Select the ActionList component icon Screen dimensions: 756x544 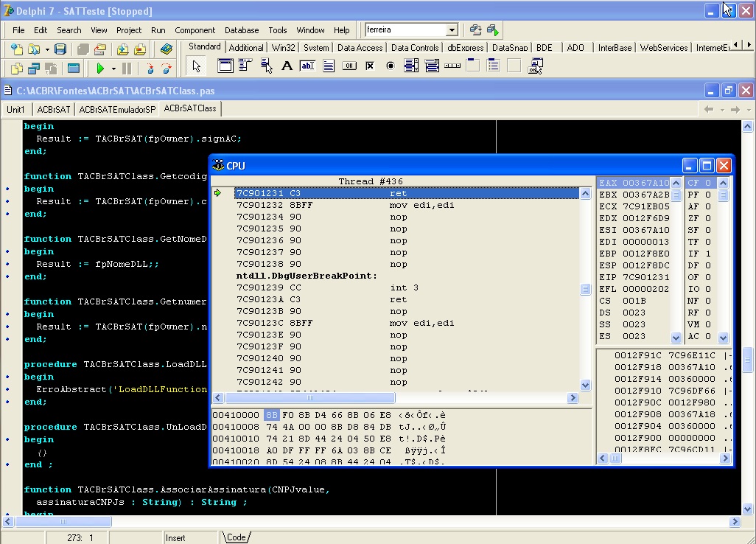point(535,66)
